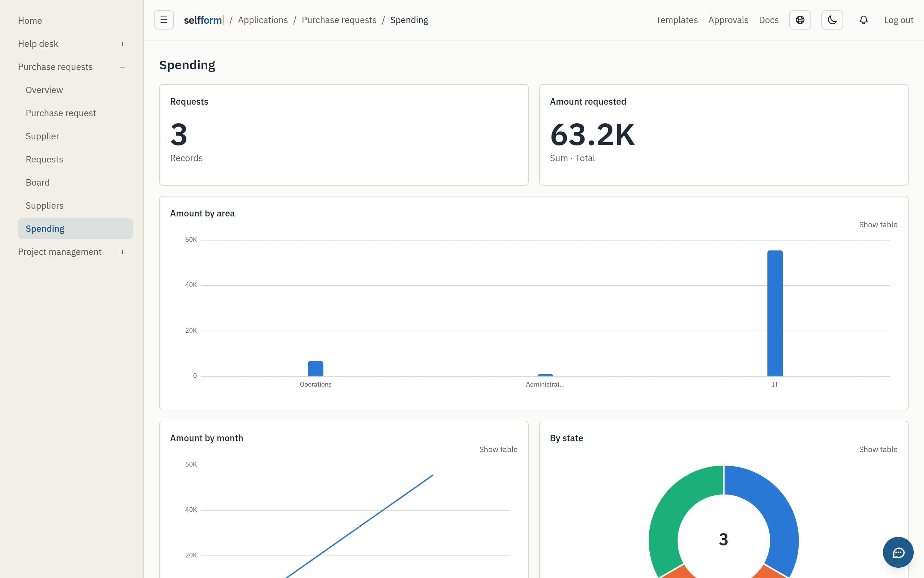Open the chat support bubble
Image resolution: width=924 pixels, height=578 pixels.
(898, 552)
